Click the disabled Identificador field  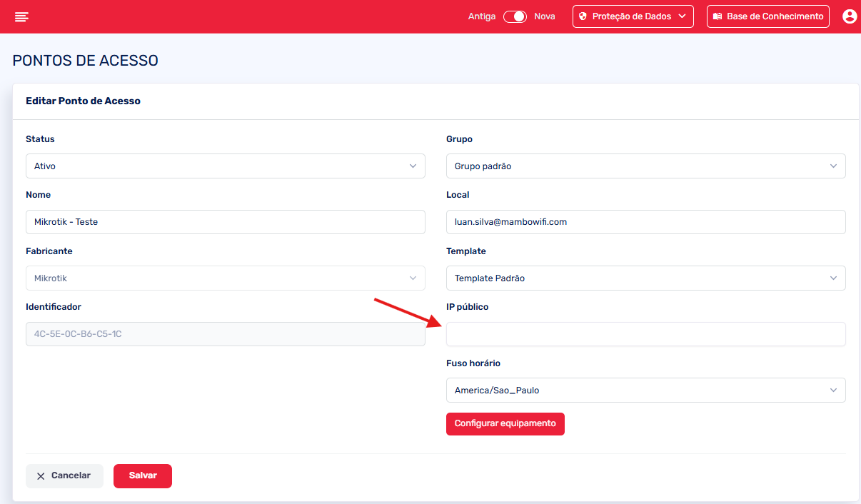225,334
